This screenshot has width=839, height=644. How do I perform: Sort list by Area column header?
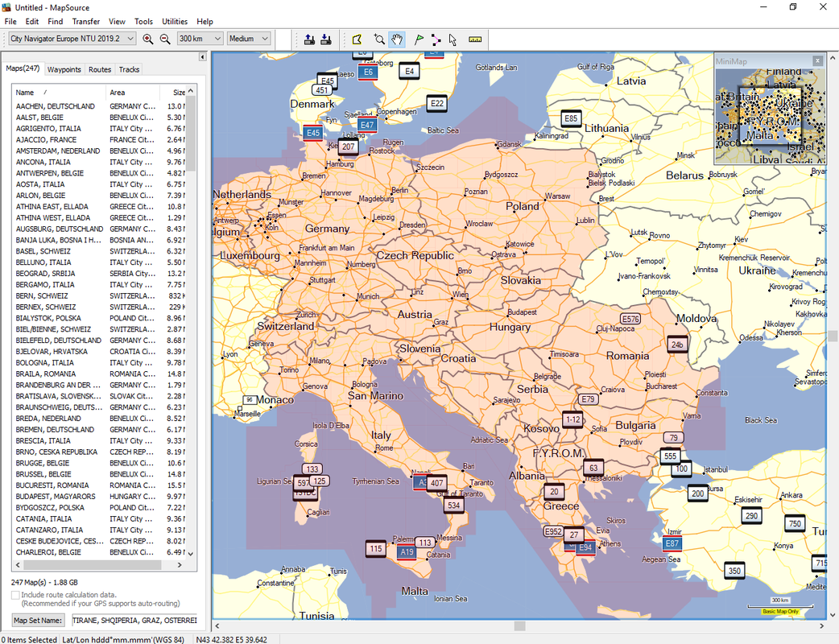click(133, 93)
